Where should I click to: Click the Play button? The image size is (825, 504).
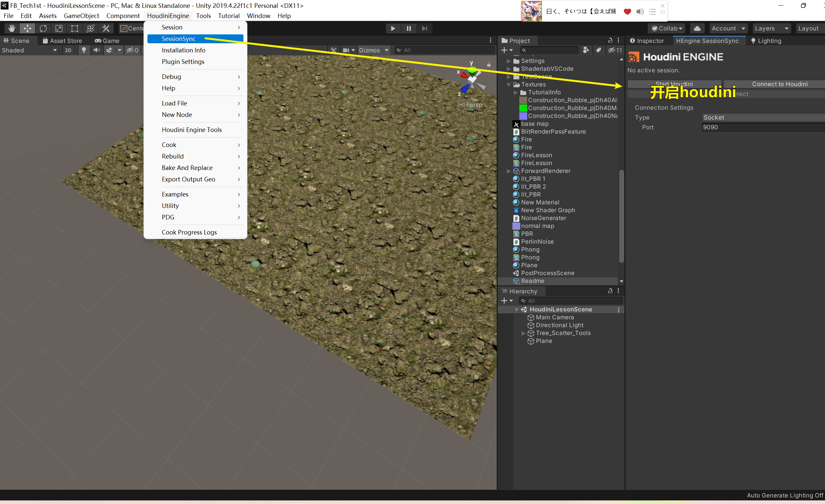coord(393,28)
